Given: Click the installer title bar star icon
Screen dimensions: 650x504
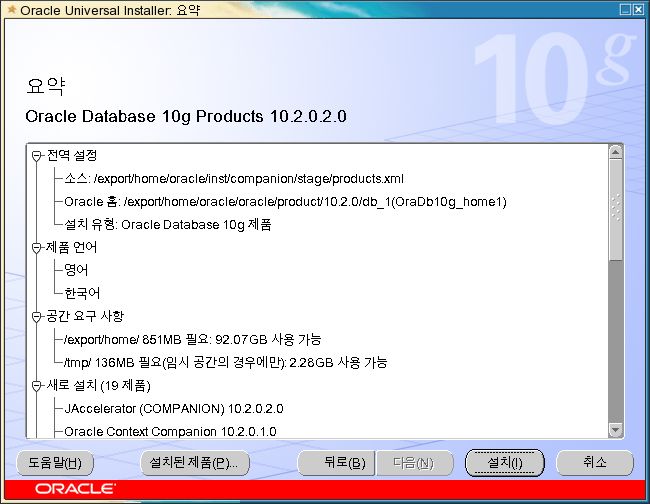Looking at the screenshot, I should [x=12, y=9].
